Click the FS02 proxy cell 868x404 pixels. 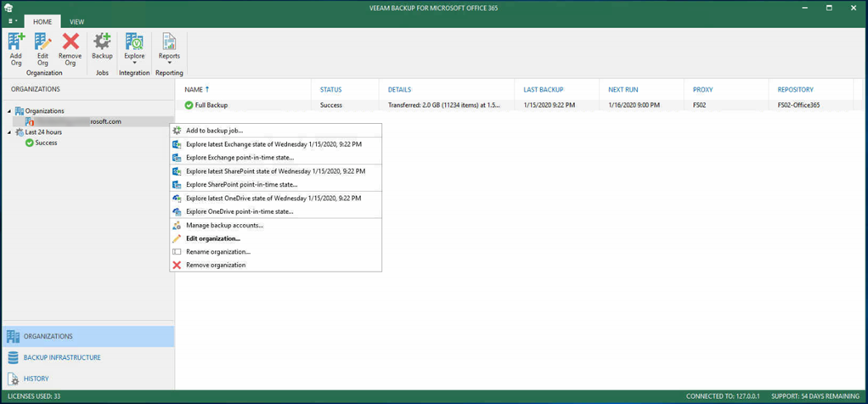[x=700, y=104]
